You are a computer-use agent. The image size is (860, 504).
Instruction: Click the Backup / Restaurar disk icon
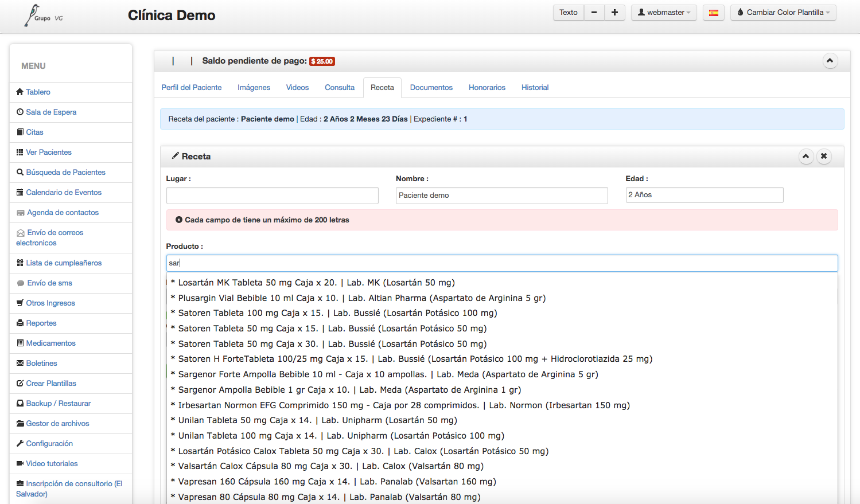coord(20,403)
